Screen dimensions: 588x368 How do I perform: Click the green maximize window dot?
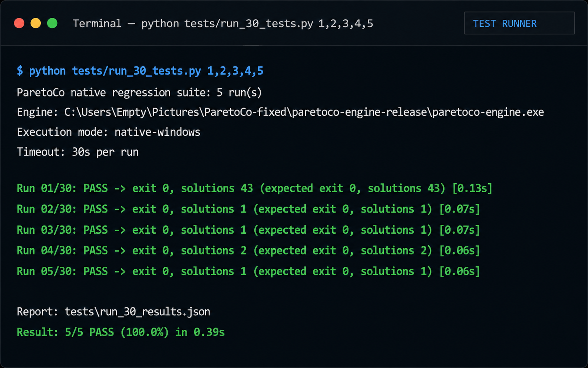pos(52,23)
